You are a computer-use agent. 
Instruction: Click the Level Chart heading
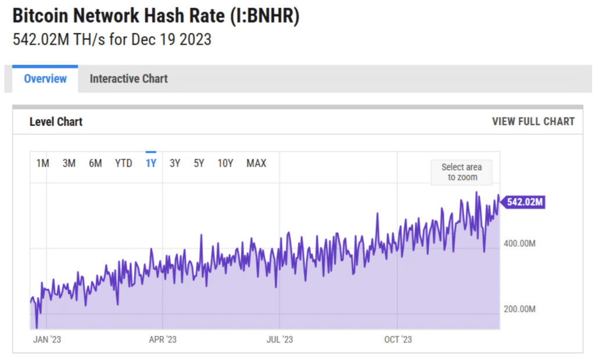[x=56, y=121]
